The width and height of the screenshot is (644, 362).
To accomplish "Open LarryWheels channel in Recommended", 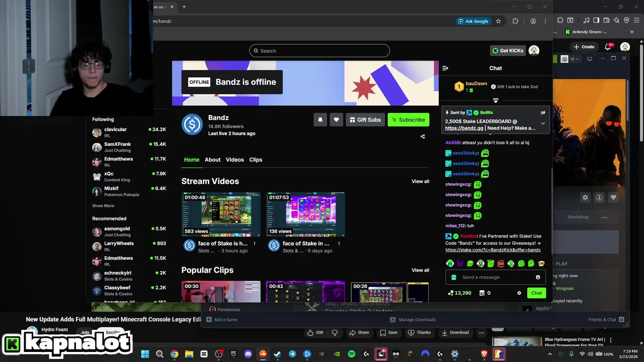I will 129,246.
